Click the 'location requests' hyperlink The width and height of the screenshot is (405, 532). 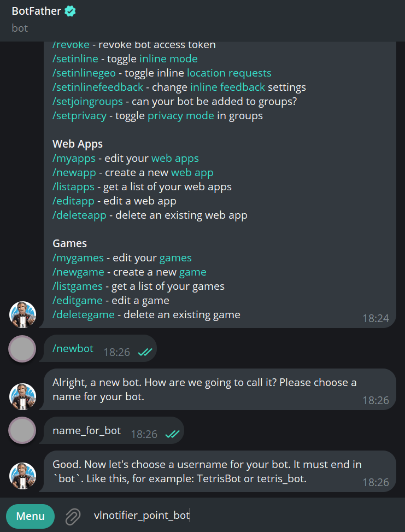click(x=229, y=73)
